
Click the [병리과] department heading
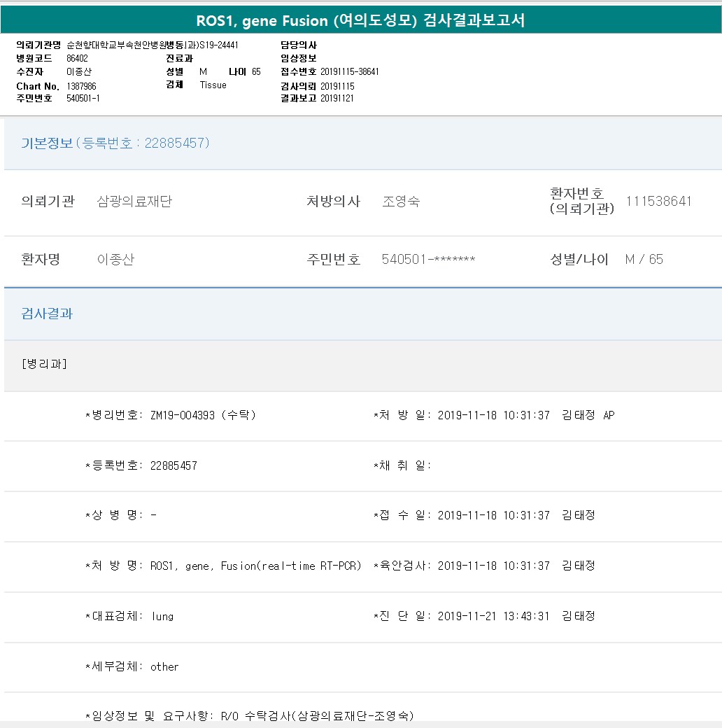coord(45,364)
